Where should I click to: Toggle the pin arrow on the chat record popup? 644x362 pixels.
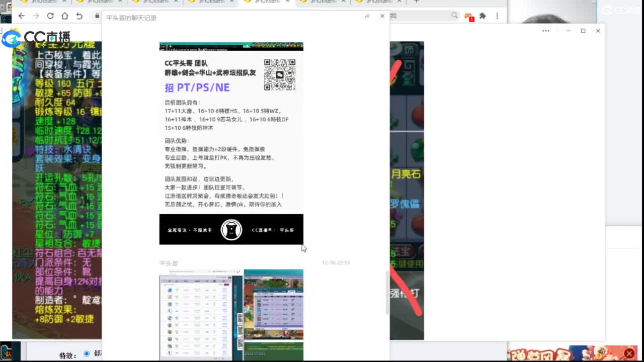[x=367, y=16]
